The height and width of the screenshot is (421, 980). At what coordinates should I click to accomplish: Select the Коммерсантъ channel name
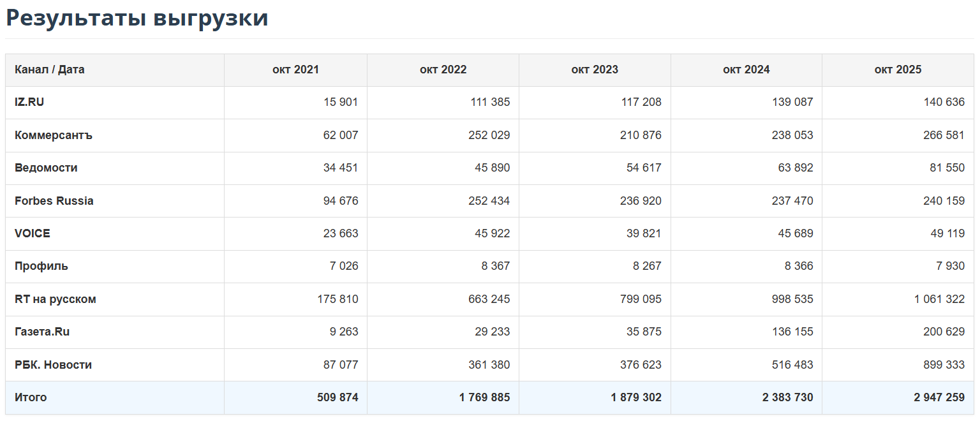(53, 135)
